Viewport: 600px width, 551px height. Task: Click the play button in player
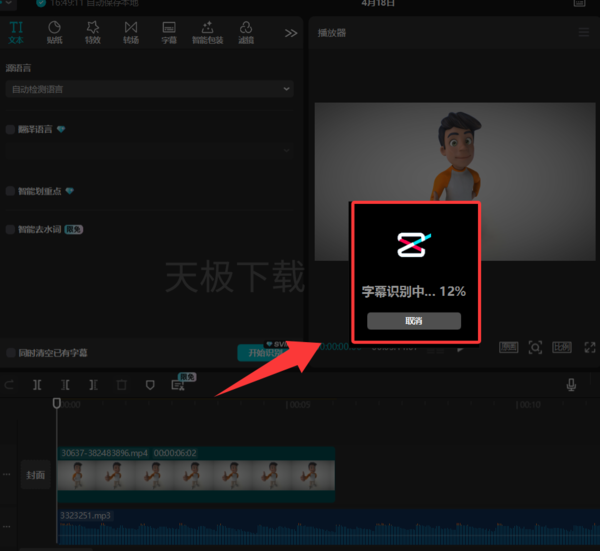(460, 349)
